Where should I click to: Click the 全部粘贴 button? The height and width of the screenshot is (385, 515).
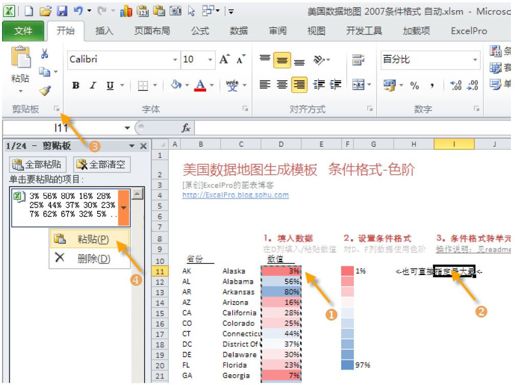(x=37, y=164)
